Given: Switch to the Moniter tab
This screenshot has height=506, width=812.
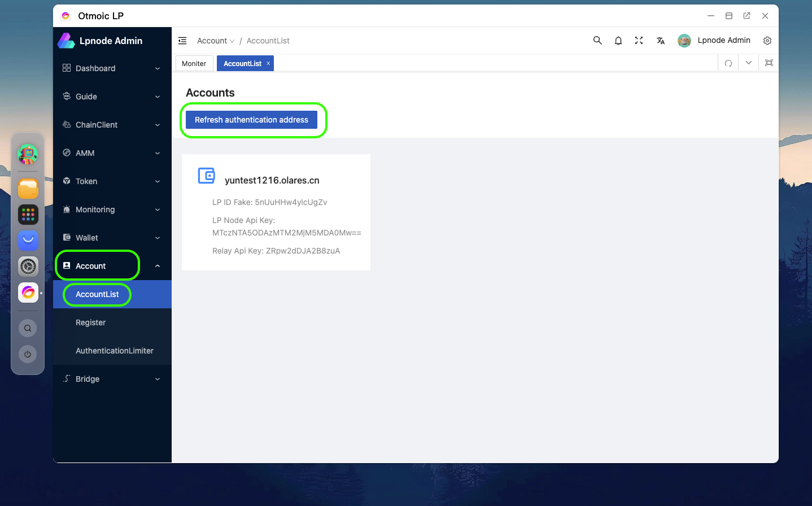Looking at the screenshot, I should [x=194, y=63].
